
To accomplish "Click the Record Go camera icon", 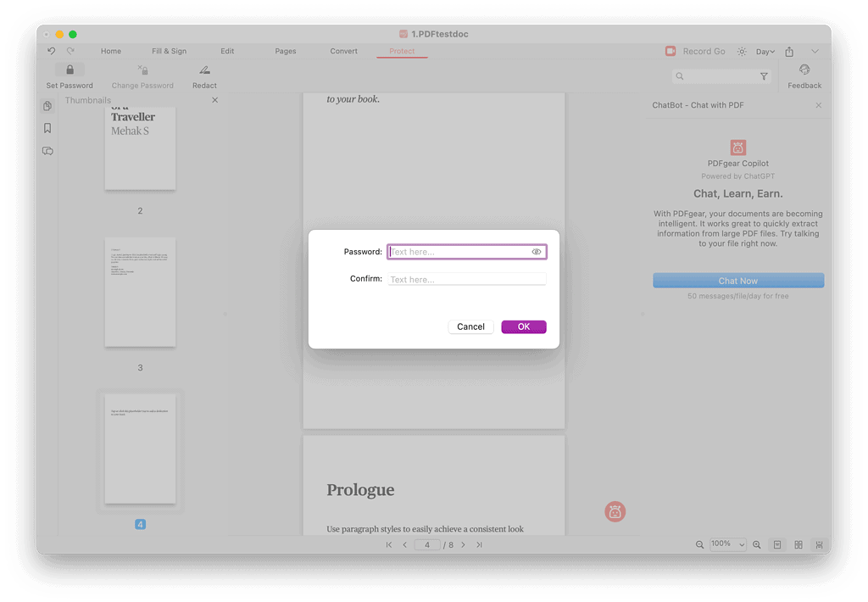I will (670, 52).
